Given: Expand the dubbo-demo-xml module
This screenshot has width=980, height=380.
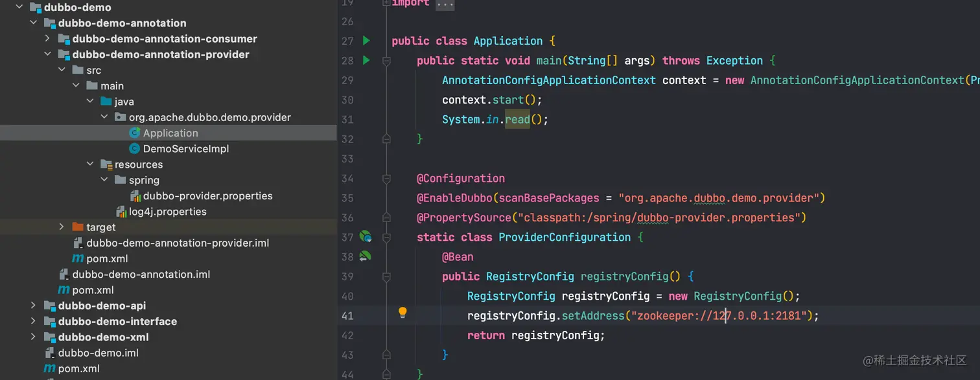Looking at the screenshot, I should click(32, 337).
